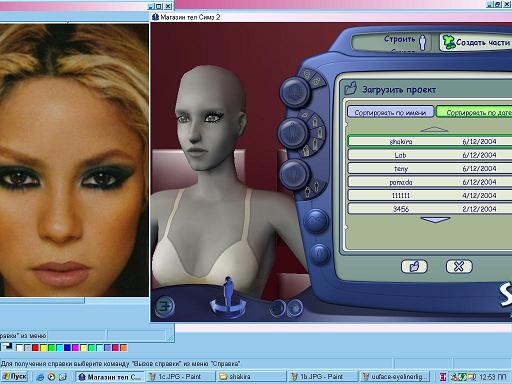Sort projects by name
Image resolution: width=512 pixels, height=384 pixels.
pos(390,112)
